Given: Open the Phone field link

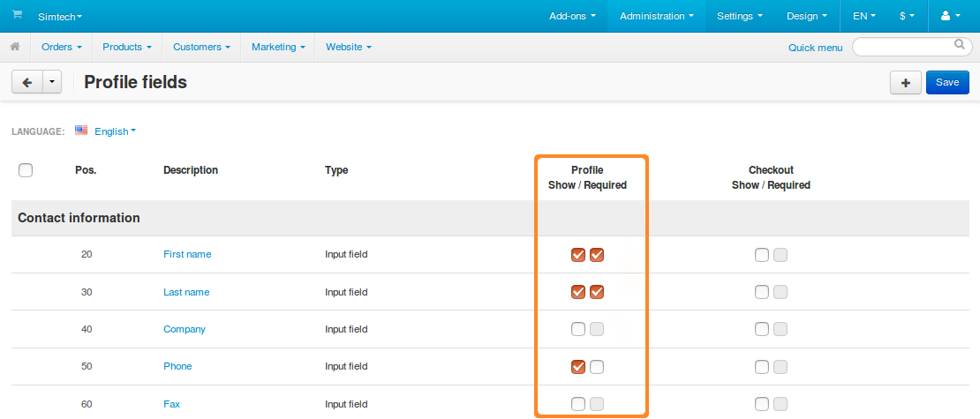Looking at the screenshot, I should click(x=177, y=366).
